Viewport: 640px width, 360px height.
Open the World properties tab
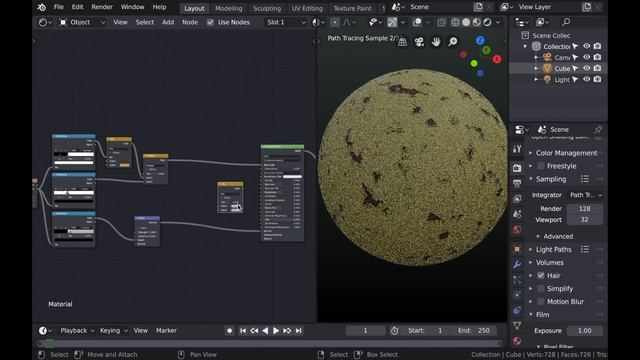517,229
